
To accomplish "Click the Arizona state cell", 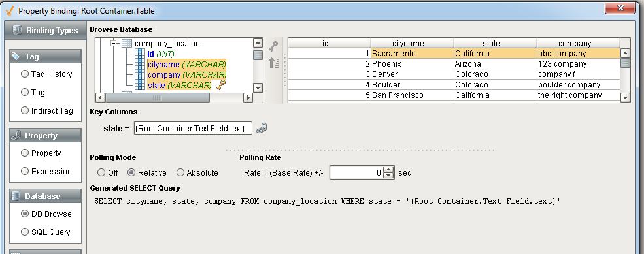I will point(496,64).
